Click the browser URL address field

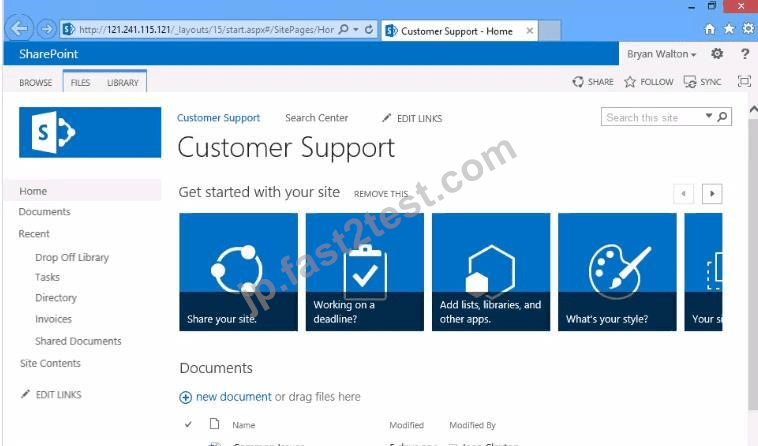coord(206,29)
